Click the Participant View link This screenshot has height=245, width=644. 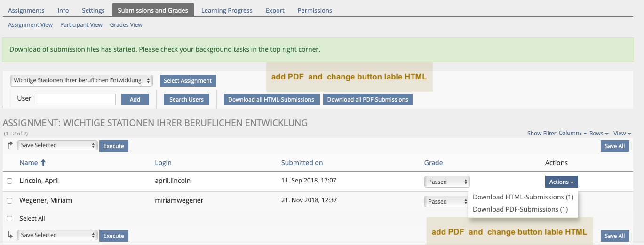[81, 25]
